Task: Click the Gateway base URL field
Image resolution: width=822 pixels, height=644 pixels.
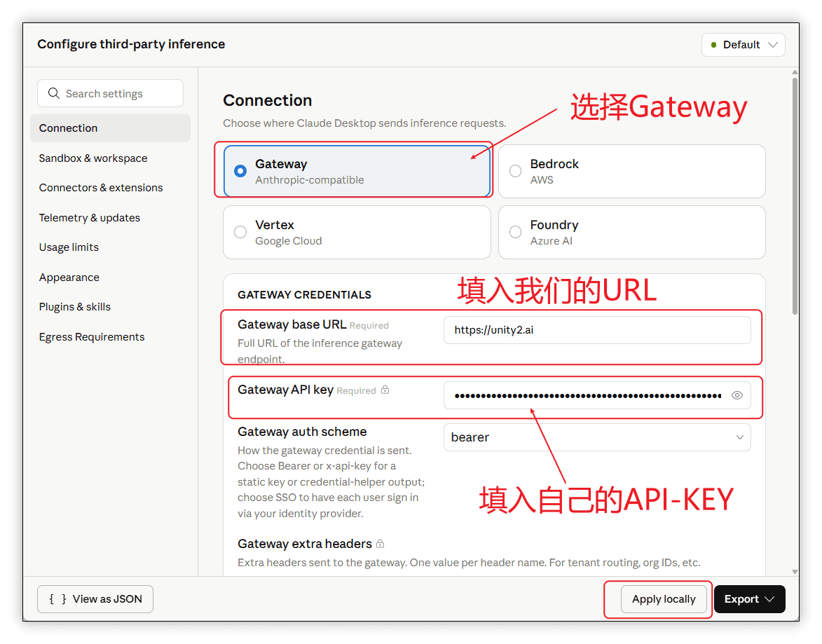Action: tap(597, 330)
